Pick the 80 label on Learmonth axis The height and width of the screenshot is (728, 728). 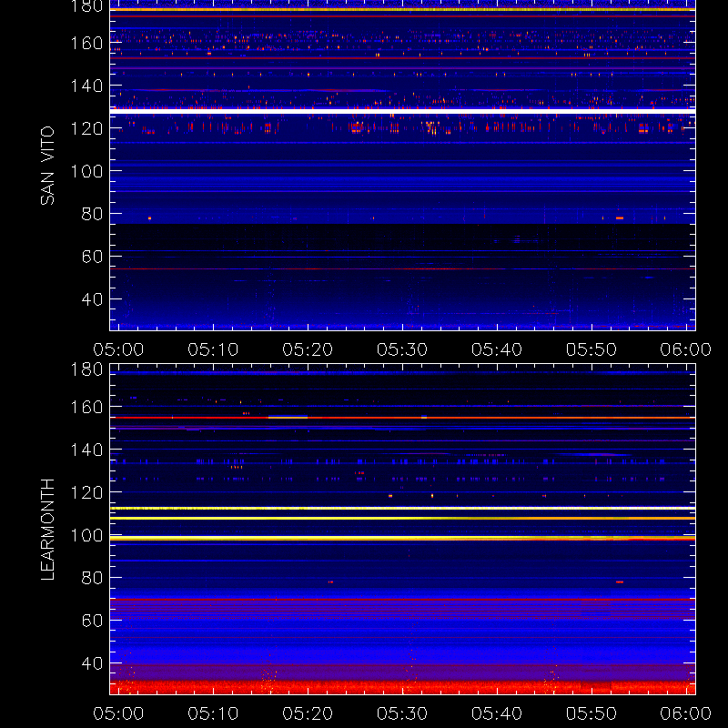pos(92,578)
